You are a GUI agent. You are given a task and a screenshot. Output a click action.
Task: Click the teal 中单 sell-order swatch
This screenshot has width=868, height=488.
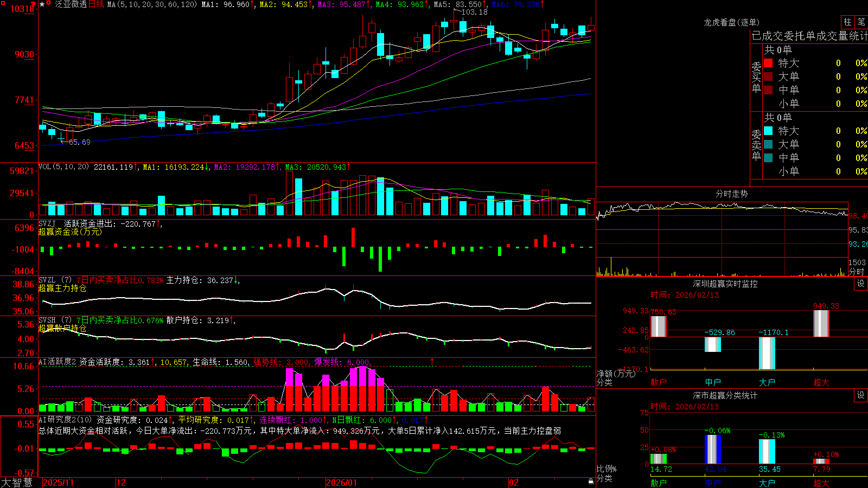pyautogui.click(x=768, y=158)
